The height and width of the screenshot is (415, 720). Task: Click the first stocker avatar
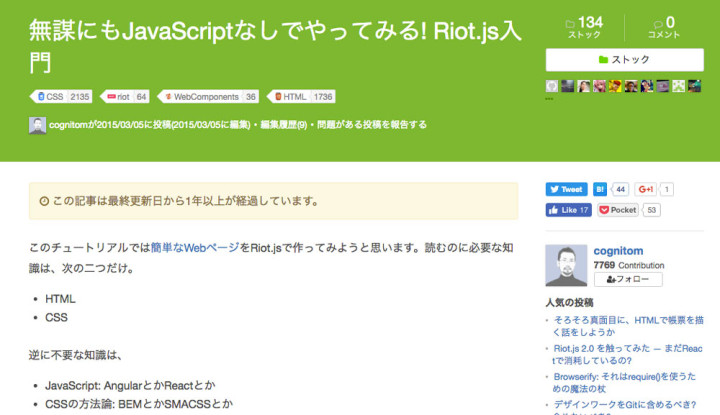[552, 86]
